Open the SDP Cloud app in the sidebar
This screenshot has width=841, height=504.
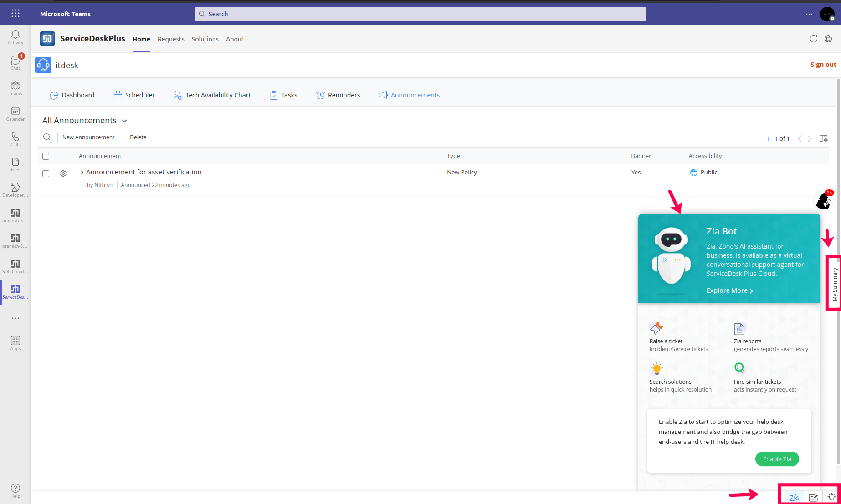[x=15, y=266]
